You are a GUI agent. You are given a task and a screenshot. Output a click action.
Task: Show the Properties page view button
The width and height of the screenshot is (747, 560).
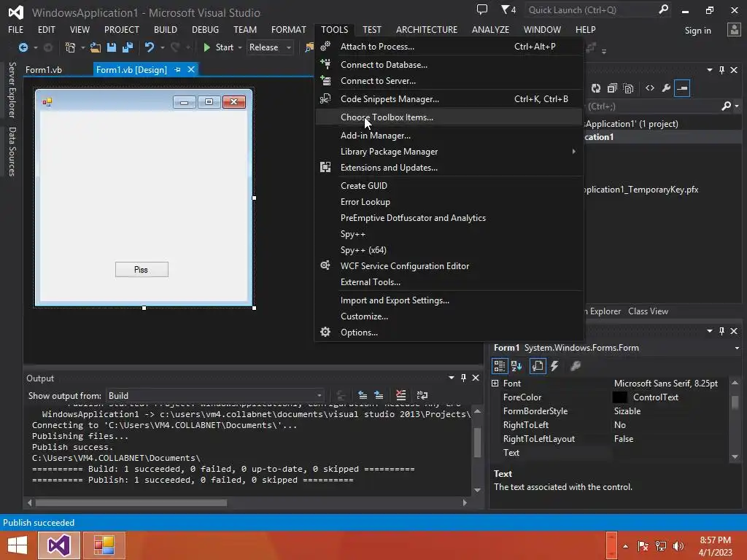(x=538, y=366)
